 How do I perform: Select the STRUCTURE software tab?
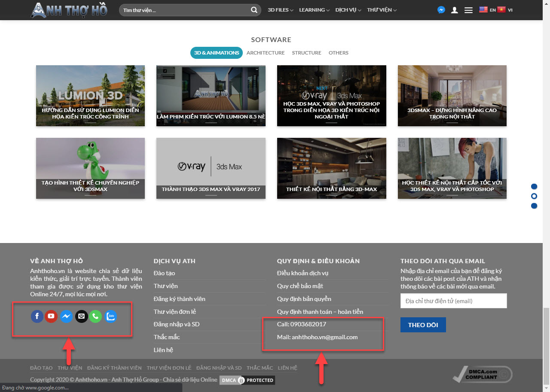tap(306, 53)
